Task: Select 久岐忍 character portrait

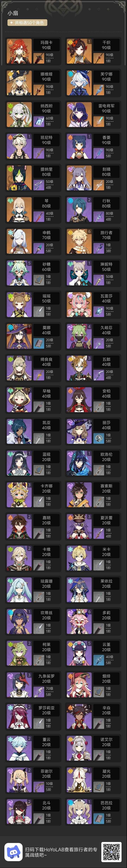Action: coord(79,336)
